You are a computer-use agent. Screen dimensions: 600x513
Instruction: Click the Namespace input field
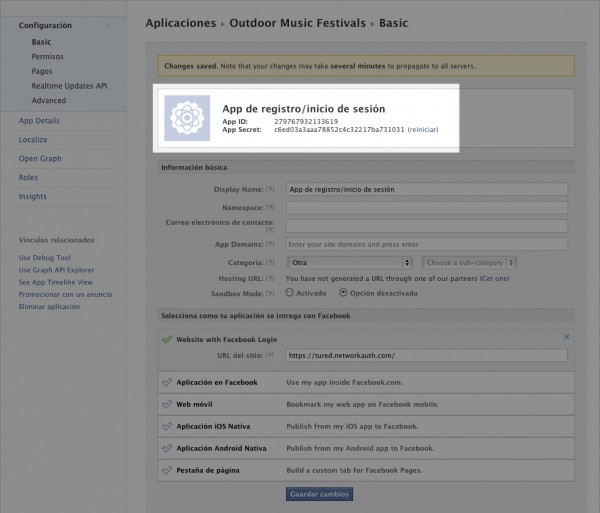(x=427, y=208)
